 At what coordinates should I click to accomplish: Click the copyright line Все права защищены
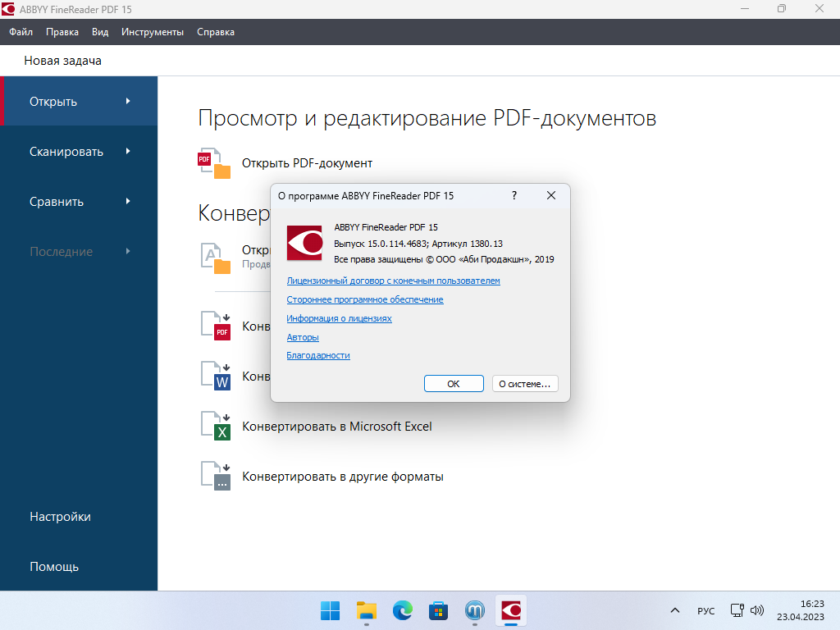(x=444, y=259)
